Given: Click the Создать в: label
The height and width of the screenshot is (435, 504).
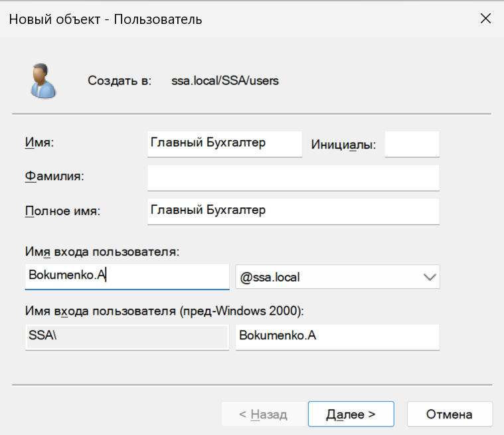Looking at the screenshot, I should [x=120, y=81].
